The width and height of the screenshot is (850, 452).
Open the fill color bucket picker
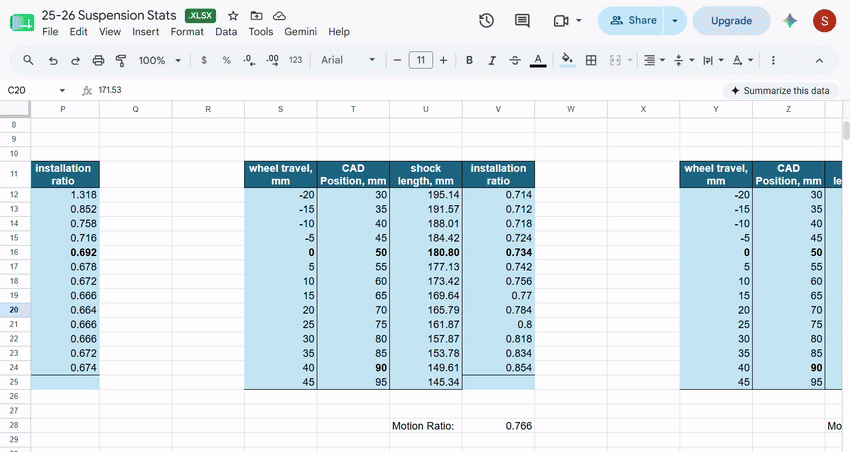[567, 60]
